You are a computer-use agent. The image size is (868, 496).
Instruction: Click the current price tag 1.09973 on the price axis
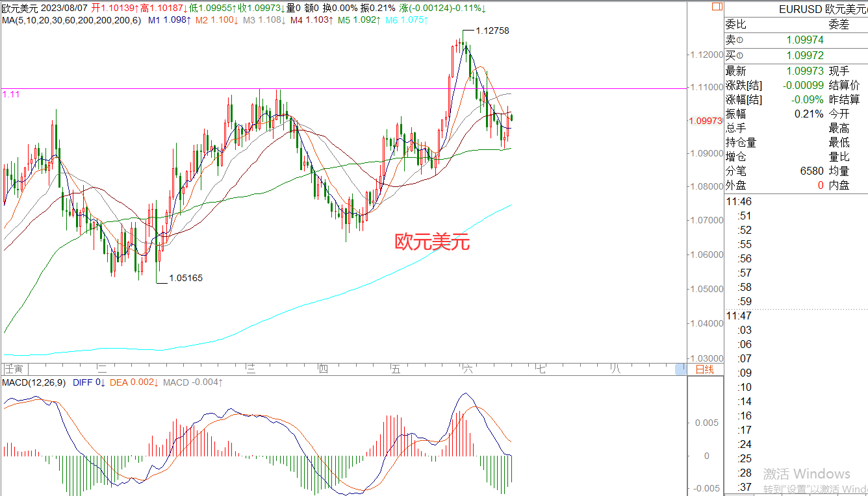(x=705, y=121)
